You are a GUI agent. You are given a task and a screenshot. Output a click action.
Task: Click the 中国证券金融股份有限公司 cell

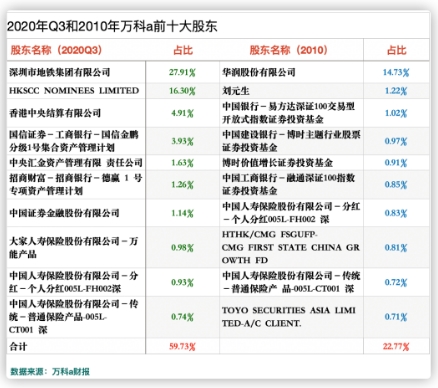point(64,213)
